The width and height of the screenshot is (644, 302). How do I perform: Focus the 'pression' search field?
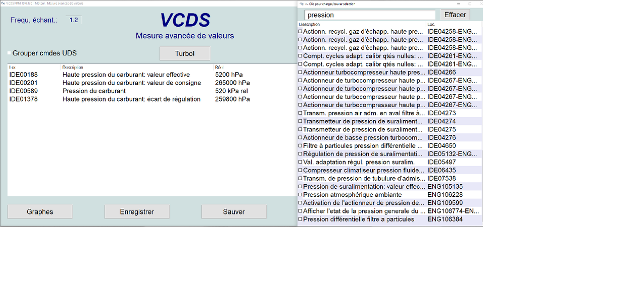pos(370,15)
